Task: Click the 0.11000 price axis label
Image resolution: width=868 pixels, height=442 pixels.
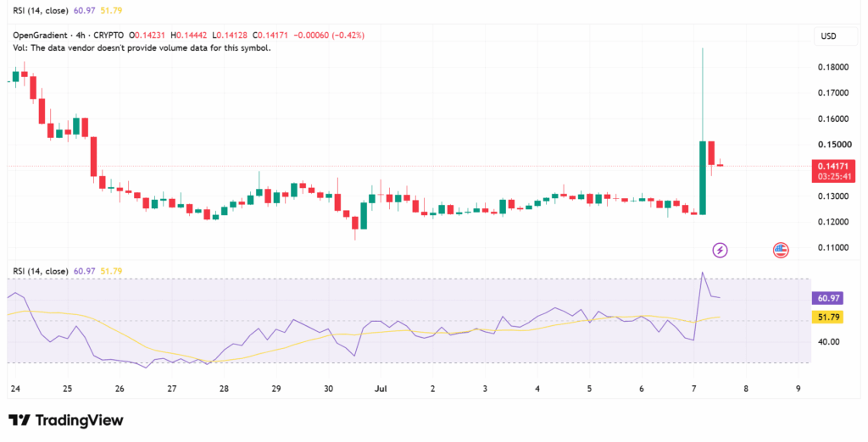Action: tap(834, 248)
